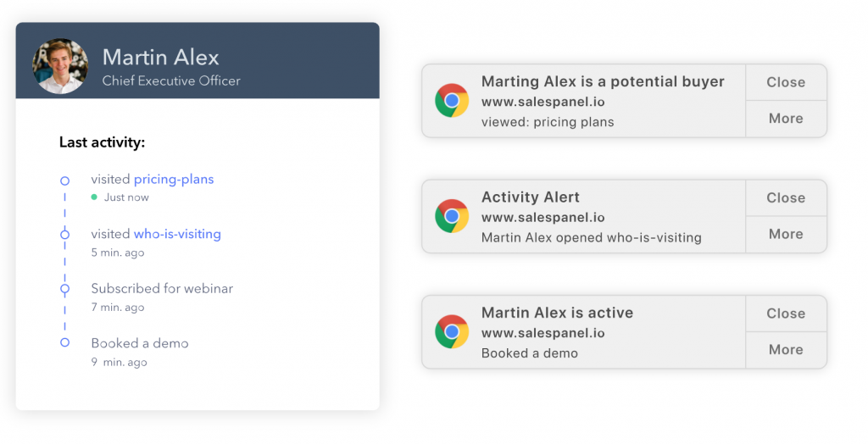Click timeline marker for who-is-visiting visit
The image size is (868, 444).
pos(64,235)
